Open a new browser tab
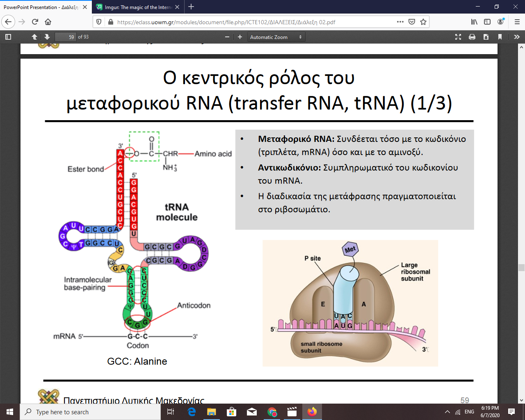The image size is (525, 420). pos(191,7)
